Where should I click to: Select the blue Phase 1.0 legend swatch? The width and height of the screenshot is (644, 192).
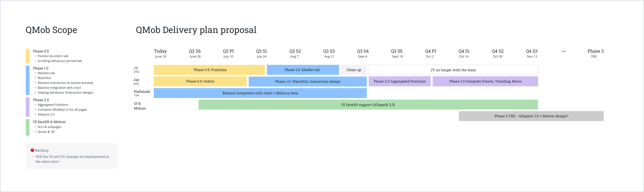pyautogui.click(x=28, y=80)
